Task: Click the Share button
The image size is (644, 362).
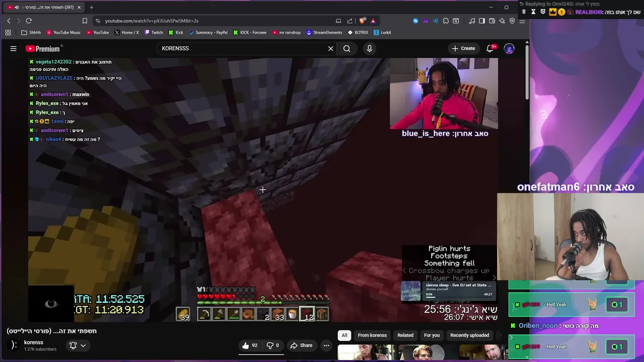Action: [x=301, y=345]
